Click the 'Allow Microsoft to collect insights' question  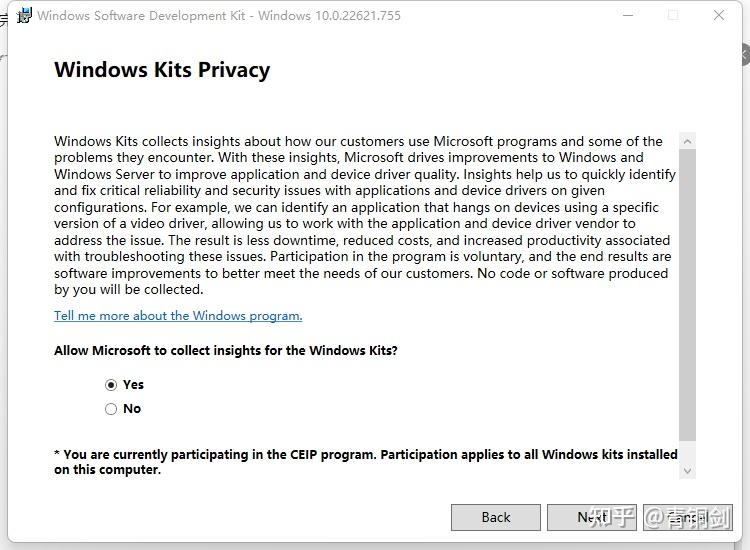click(226, 351)
